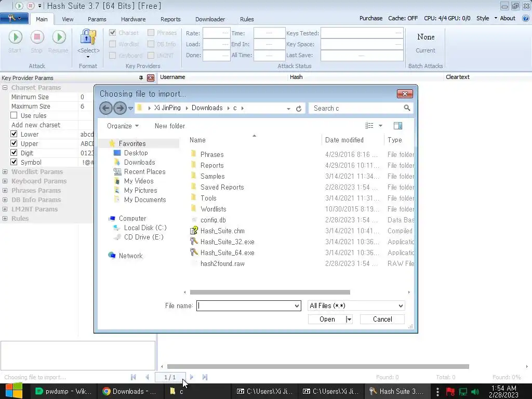Viewport: 532px width, 399px height.
Task: Click the Resume attack icon
Action: coord(59,37)
